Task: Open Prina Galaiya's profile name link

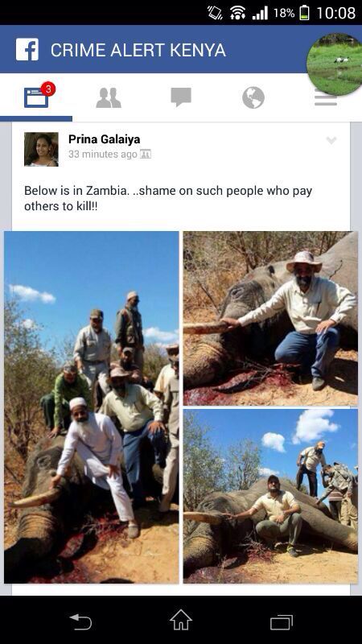Action: 105,139
